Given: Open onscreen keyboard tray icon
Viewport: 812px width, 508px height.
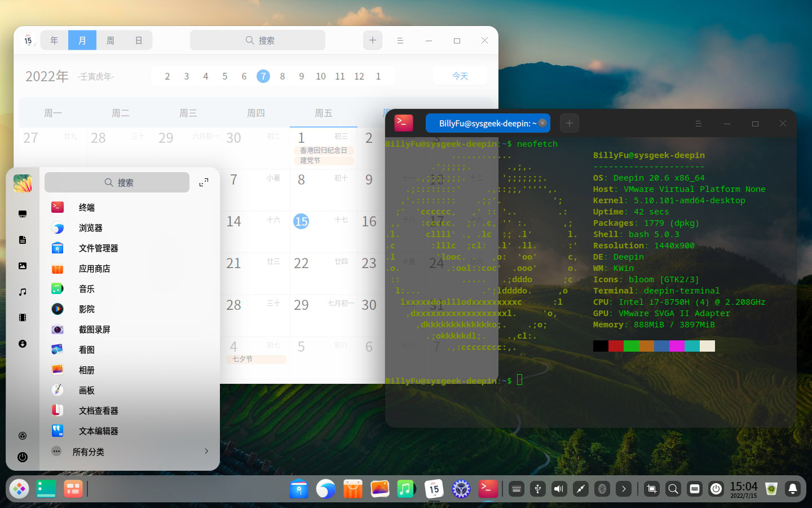Looking at the screenshot, I should tap(517, 489).
